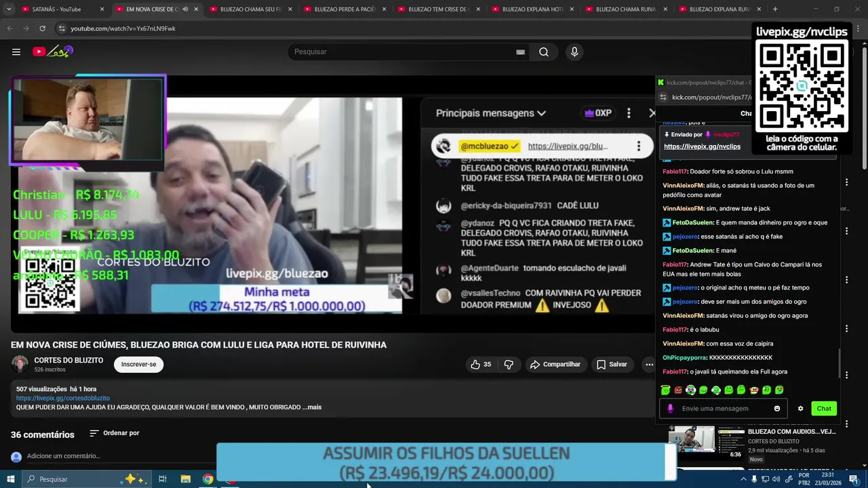The height and width of the screenshot is (488, 868).
Task: Click username Fabio117 on Doador forte message
Action: pos(675,171)
